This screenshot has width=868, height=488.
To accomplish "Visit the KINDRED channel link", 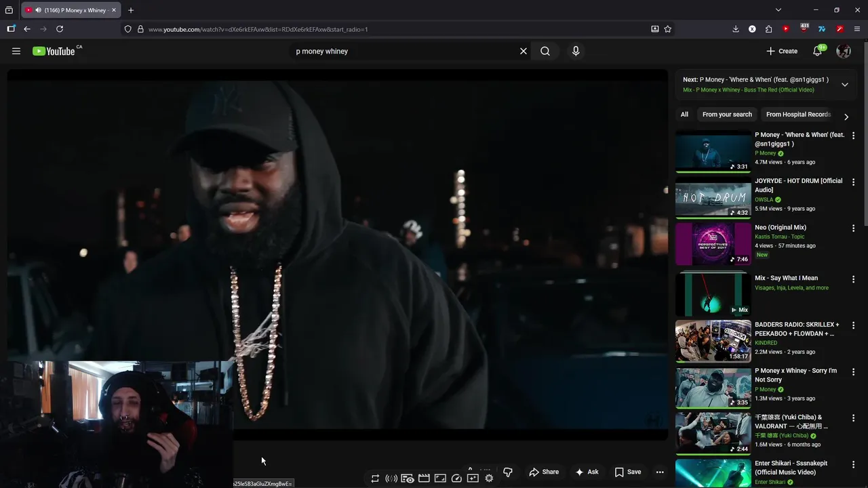I will (766, 343).
